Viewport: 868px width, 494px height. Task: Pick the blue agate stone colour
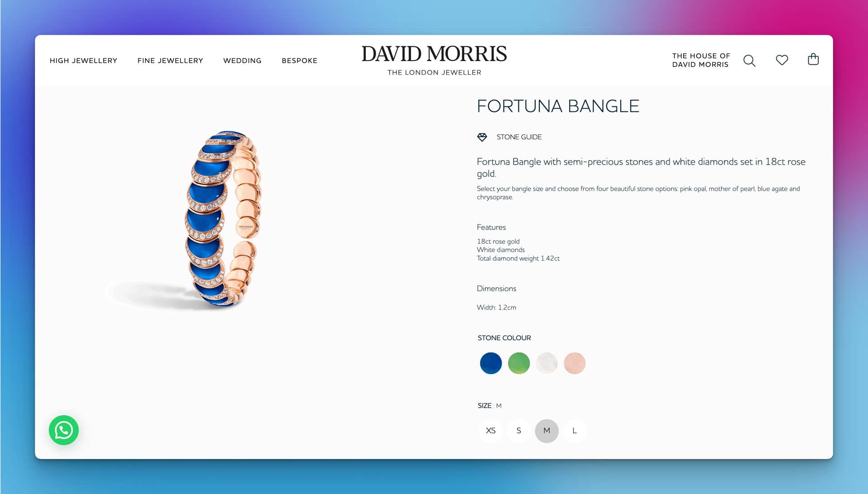click(x=491, y=363)
